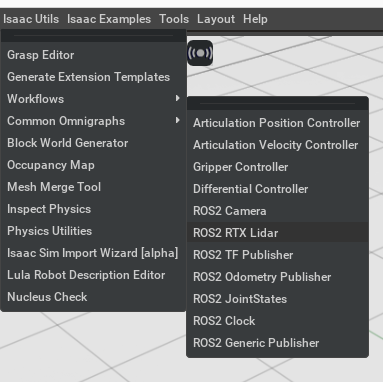
Task: Open the Isaac Examples menu
Action: click(109, 19)
